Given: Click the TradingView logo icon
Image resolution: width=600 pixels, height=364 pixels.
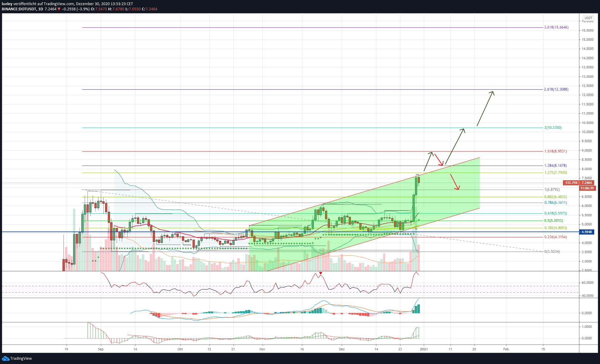Looking at the screenshot, I should pos(5,359).
